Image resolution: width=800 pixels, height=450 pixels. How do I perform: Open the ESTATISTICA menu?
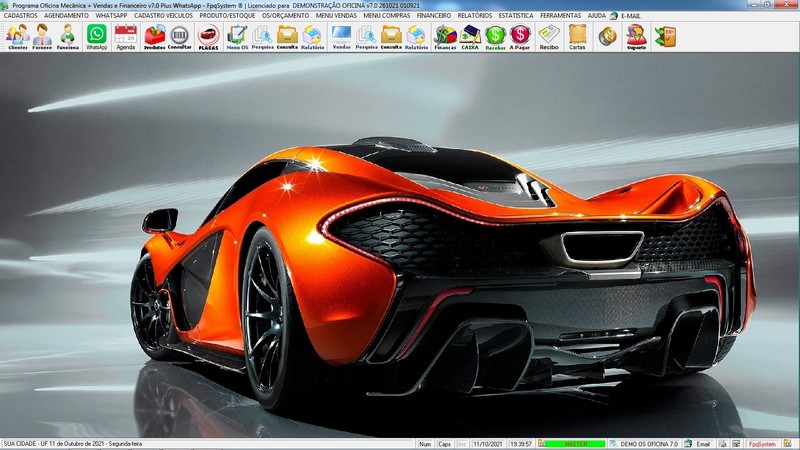[x=516, y=16]
